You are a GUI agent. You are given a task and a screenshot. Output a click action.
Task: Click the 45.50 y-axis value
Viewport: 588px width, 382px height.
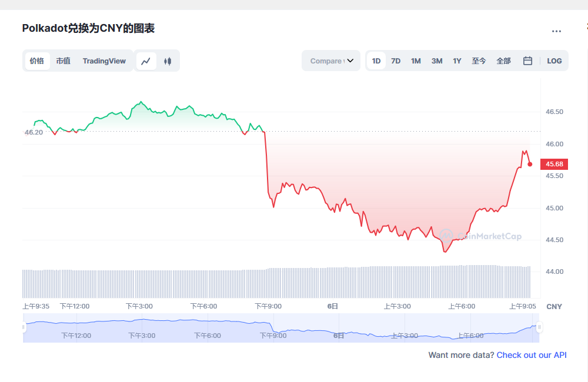click(554, 176)
